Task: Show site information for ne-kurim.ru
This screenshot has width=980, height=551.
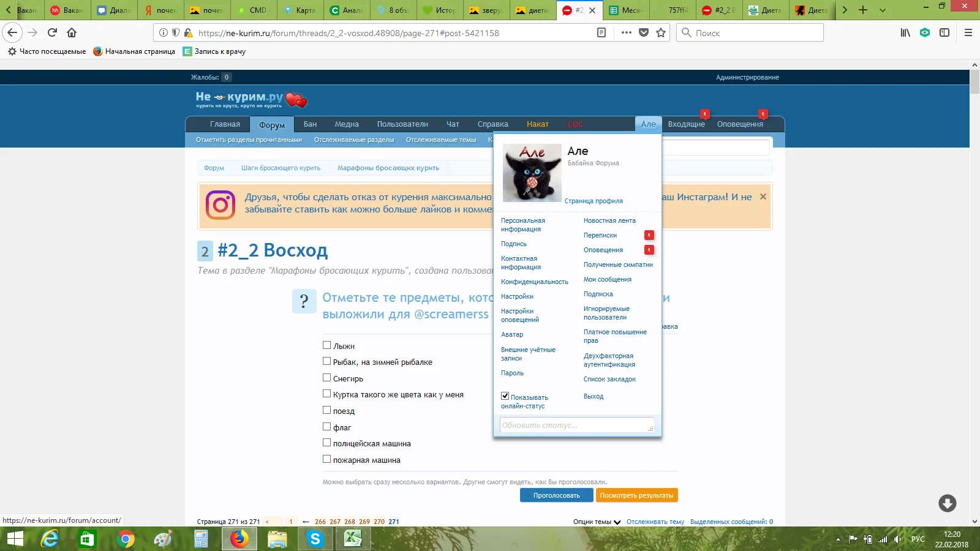Action: [x=164, y=32]
